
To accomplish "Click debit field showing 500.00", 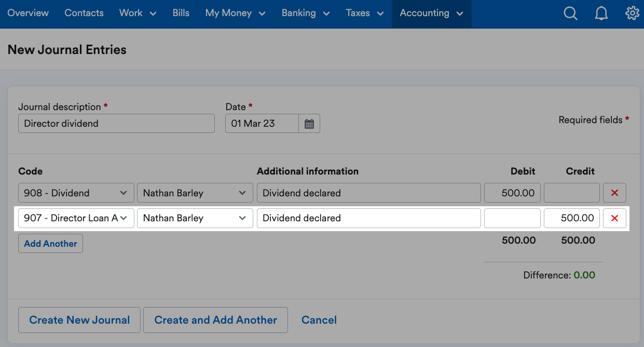I will [512, 193].
